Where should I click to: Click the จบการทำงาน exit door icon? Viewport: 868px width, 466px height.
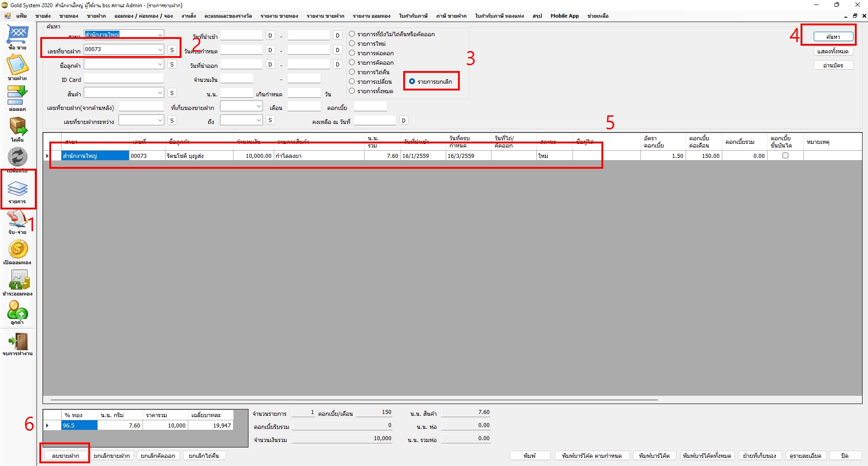tap(18, 342)
